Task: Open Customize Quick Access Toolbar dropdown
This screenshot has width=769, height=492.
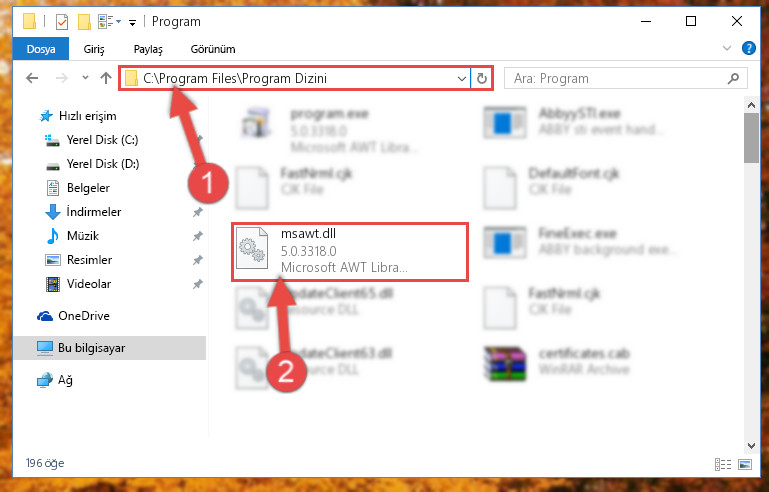Action: [132, 22]
